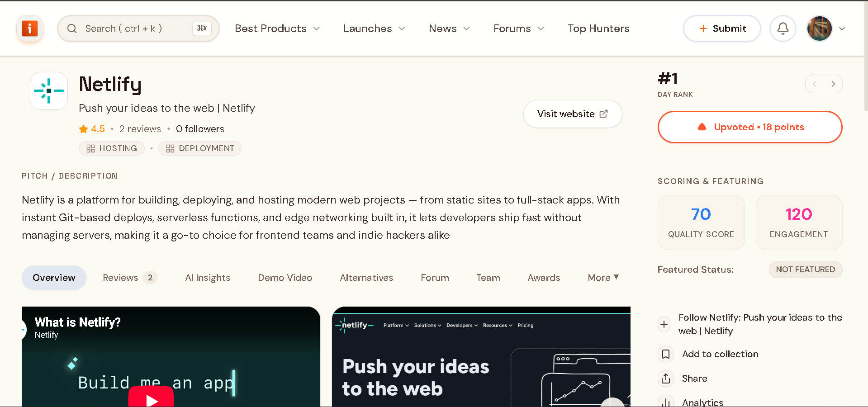Click the star rating 4.5

[92, 129]
